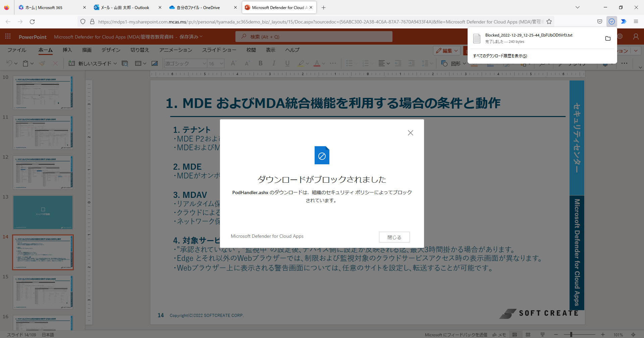644x338 pixels.
Task: Reload the page
Action: point(32,21)
